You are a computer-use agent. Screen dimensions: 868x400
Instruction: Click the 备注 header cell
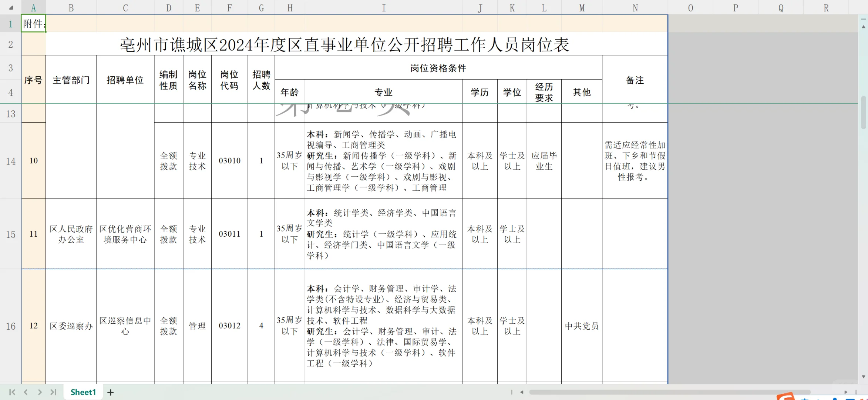point(635,80)
